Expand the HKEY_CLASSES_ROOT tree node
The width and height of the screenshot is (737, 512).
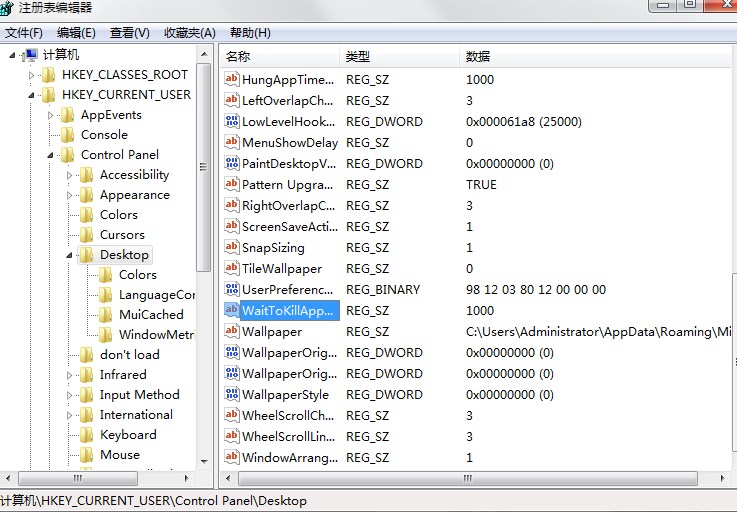click(32, 75)
